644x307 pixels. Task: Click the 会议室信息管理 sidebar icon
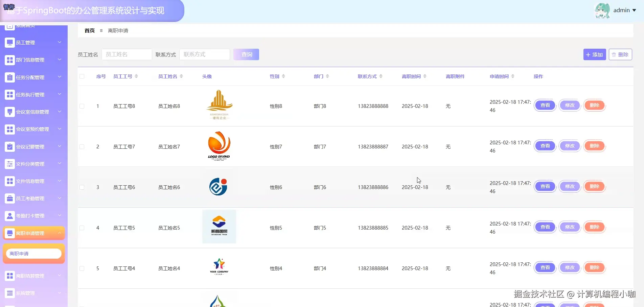(10, 112)
